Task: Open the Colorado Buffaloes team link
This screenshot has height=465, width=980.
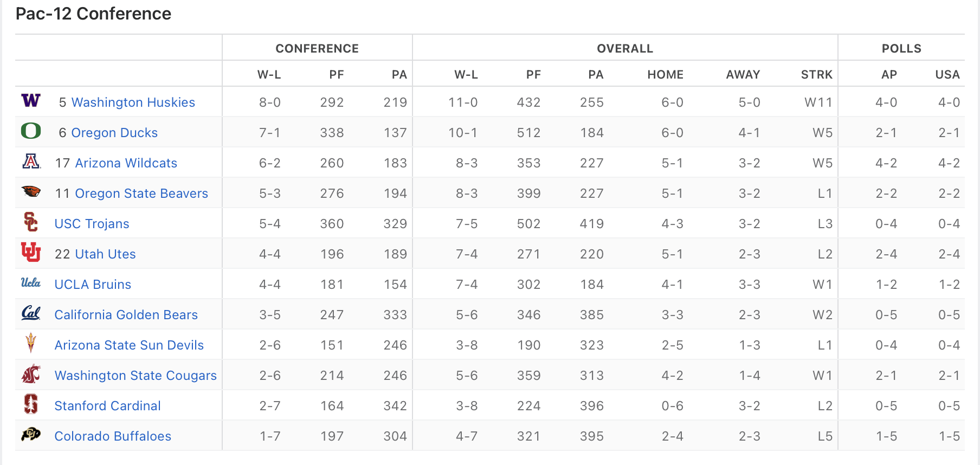Action: [x=113, y=436]
